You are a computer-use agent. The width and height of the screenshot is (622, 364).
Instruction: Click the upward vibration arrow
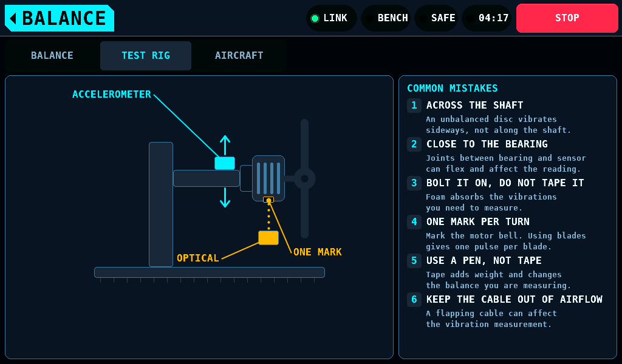coord(225,145)
